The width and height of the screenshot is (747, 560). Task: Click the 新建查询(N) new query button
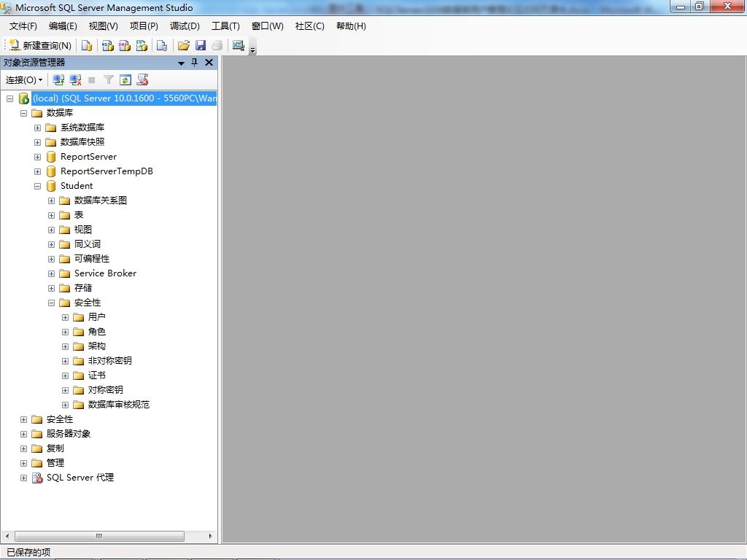[40, 45]
